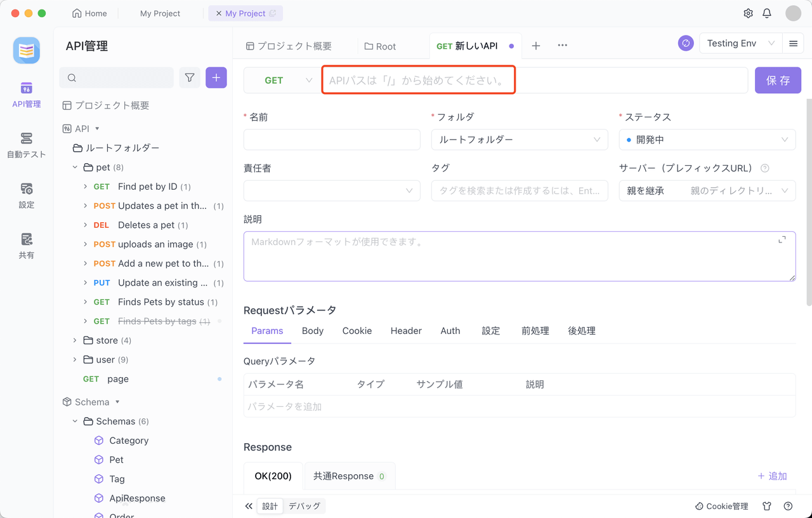Screen dimensions: 812x518
Task: Open the ステータス 開発中 dropdown
Action: coord(707,140)
